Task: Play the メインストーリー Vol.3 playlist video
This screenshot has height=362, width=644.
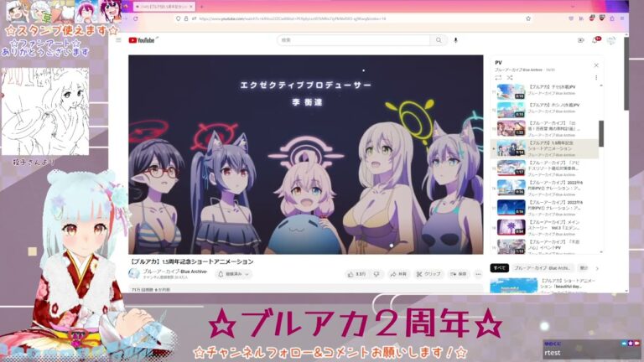Action: coord(546,227)
